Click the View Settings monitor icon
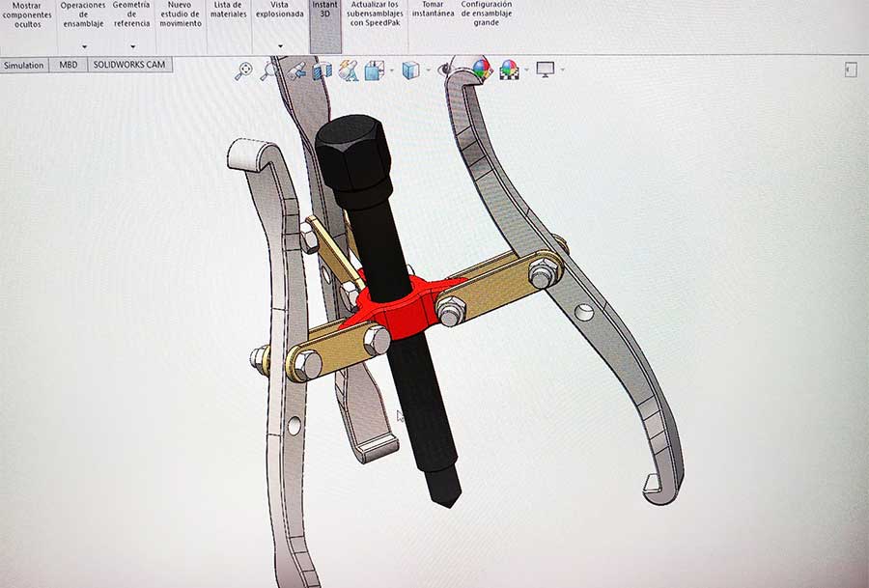869x588 pixels. [x=546, y=70]
